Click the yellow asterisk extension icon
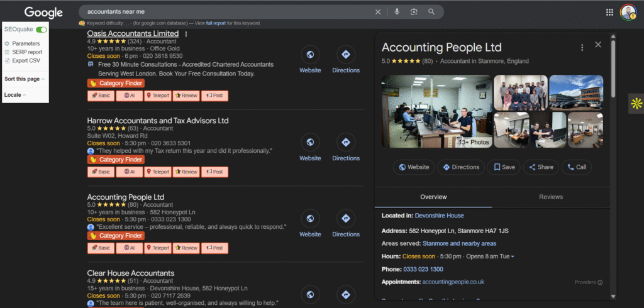 636,104
